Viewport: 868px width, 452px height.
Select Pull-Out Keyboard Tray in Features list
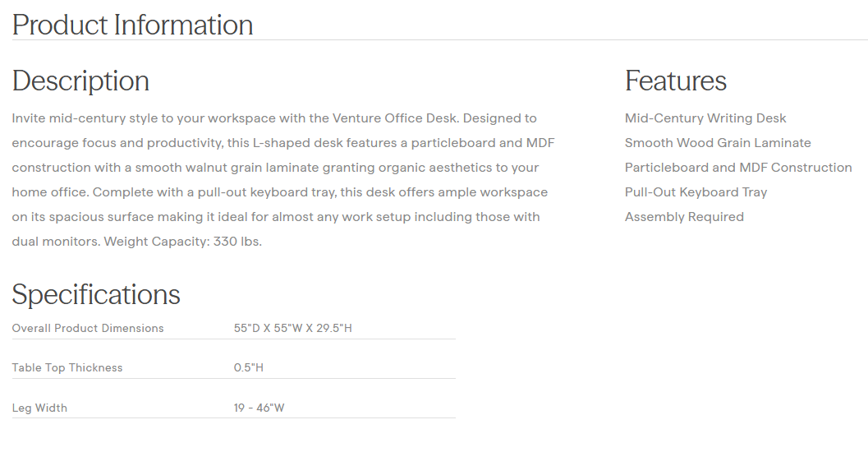point(696,192)
